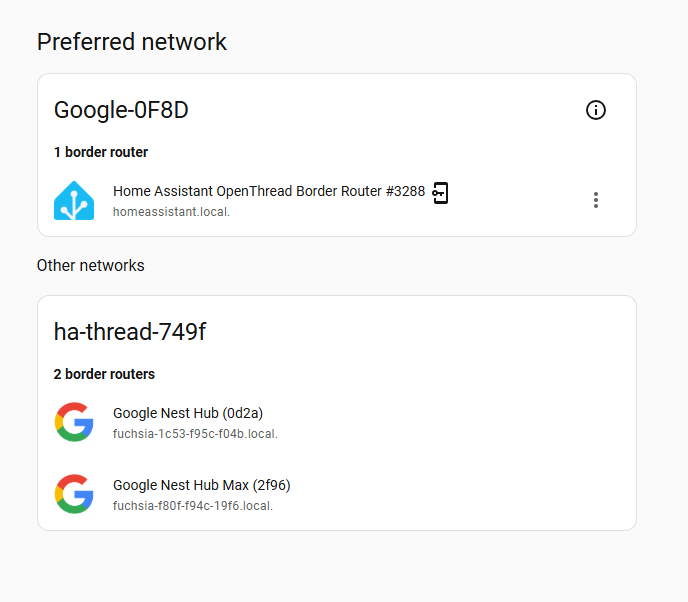This screenshot has width=688, height=602.
Task: Select the Google Nest Hub (0d2a) entry
Action: (x=188, y=413)
